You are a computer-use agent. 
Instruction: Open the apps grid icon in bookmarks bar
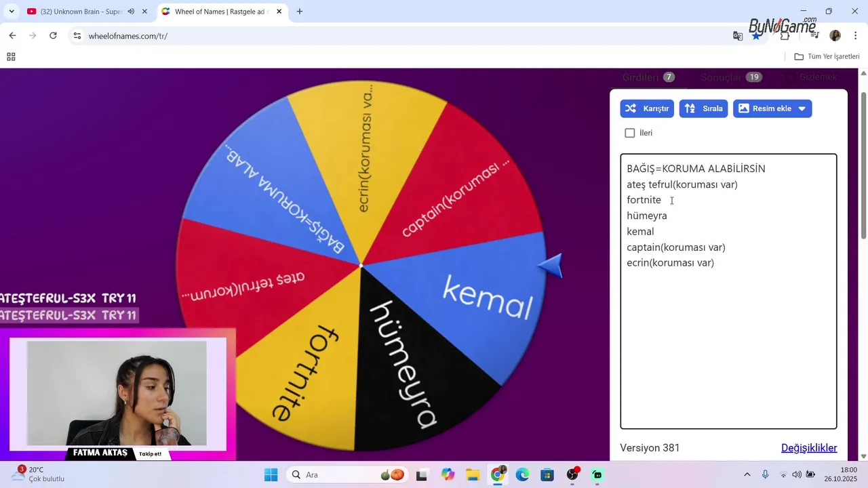click(11, 57)
